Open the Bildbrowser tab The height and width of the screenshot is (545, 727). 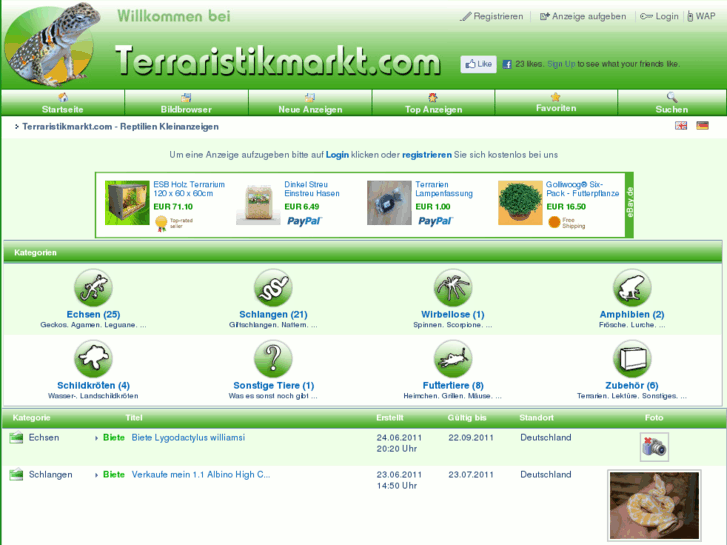click(x=186, y=103)
